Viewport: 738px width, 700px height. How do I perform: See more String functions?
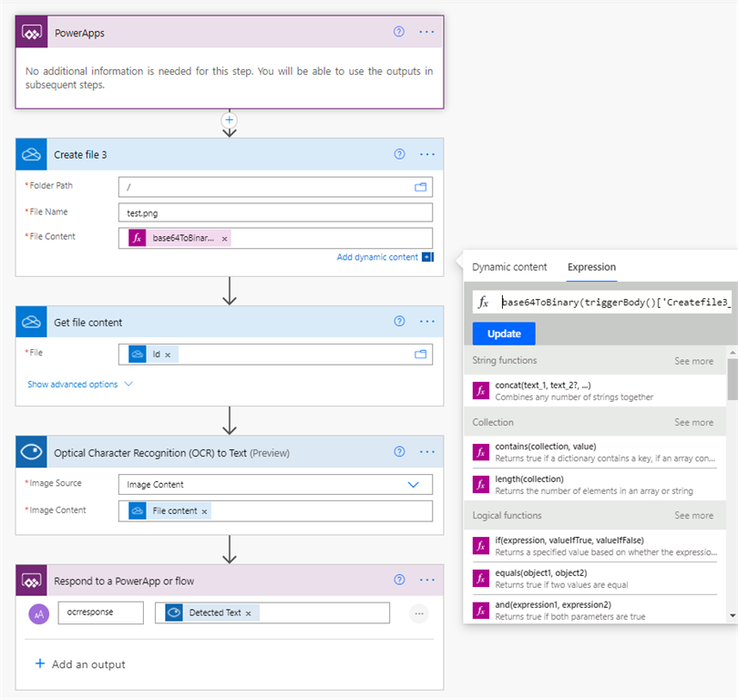tap(693, 361)
